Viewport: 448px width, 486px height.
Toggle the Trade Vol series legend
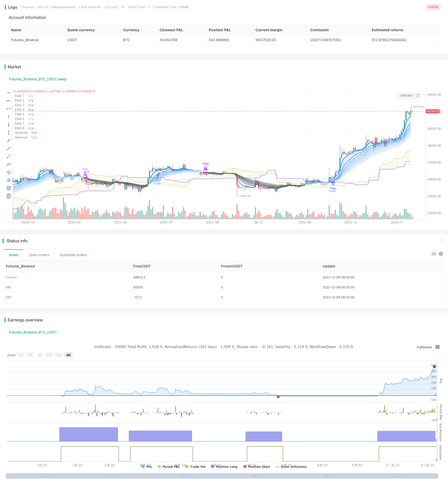[x=195, y=467]
